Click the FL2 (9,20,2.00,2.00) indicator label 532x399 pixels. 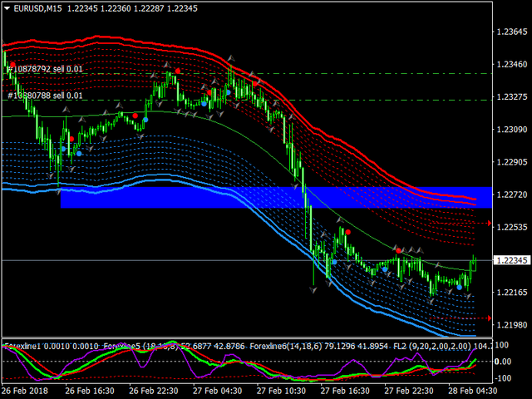pos(432,347)
